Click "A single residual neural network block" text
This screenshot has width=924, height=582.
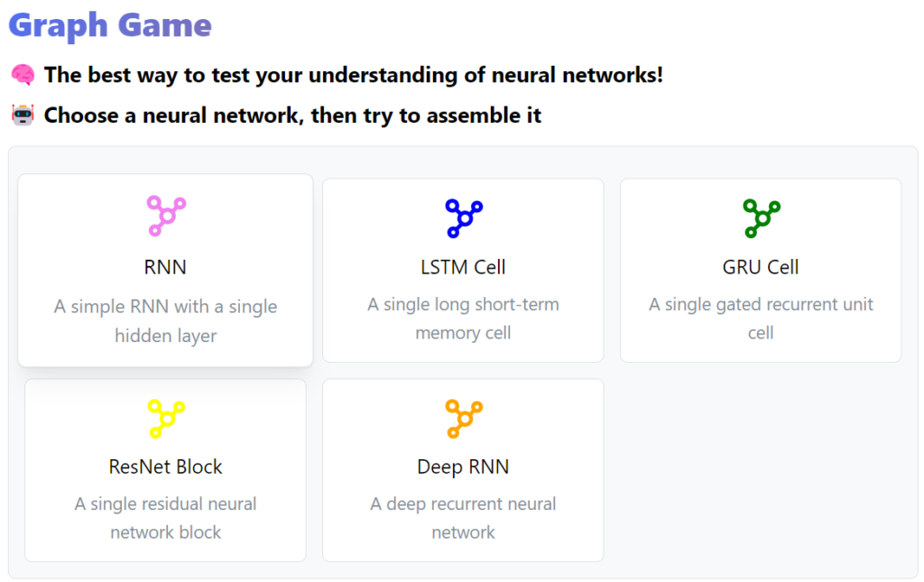pos(166,518)
